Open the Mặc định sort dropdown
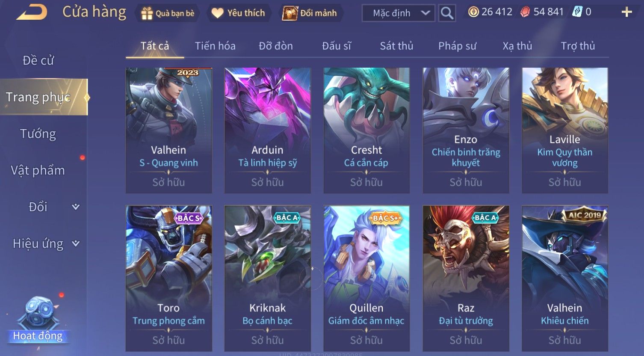The image size is (644, 356). tap(398, 13)
